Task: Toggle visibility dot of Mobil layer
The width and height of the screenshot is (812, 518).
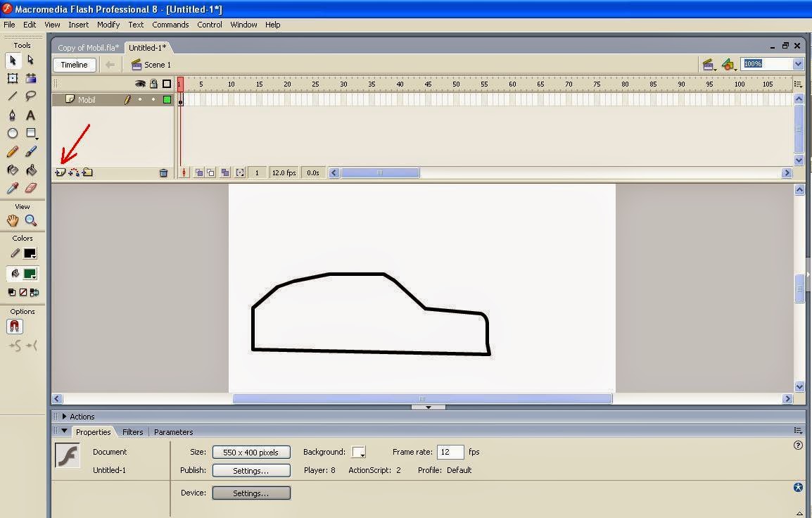Action: 140,99
